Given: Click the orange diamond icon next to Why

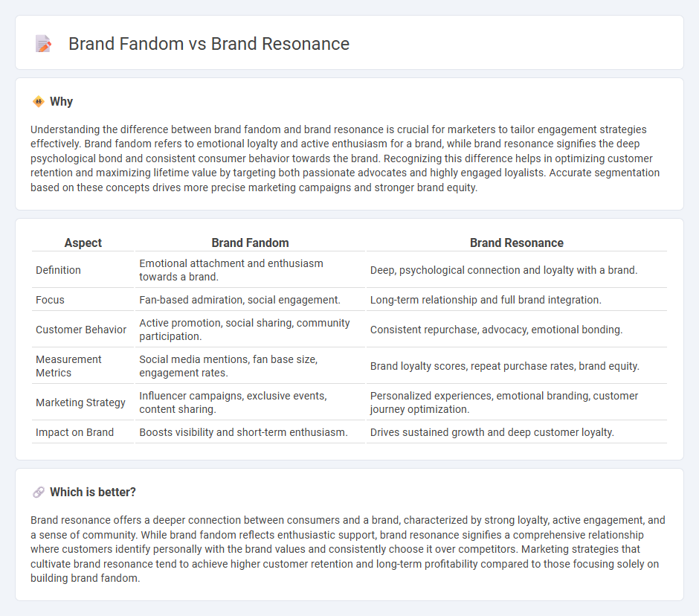Looking at the screenshot, I should pyautogui.click(x=39, y=102).
